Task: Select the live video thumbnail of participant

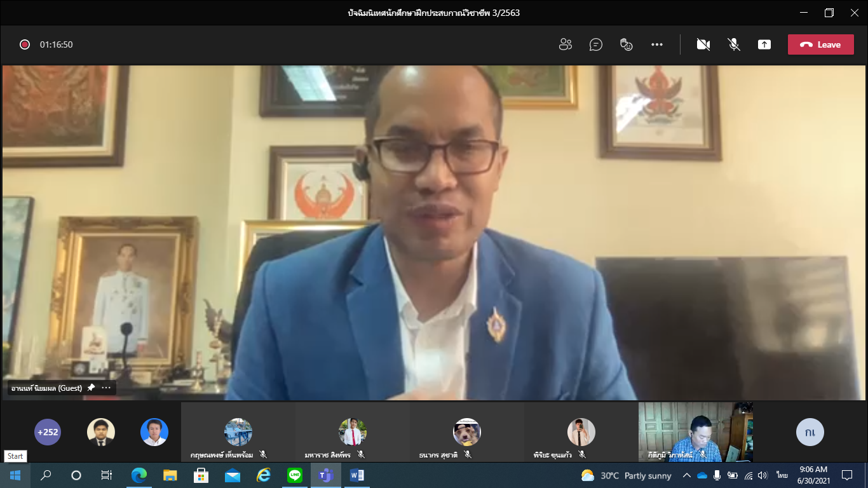Action: [x=695, y=431]
